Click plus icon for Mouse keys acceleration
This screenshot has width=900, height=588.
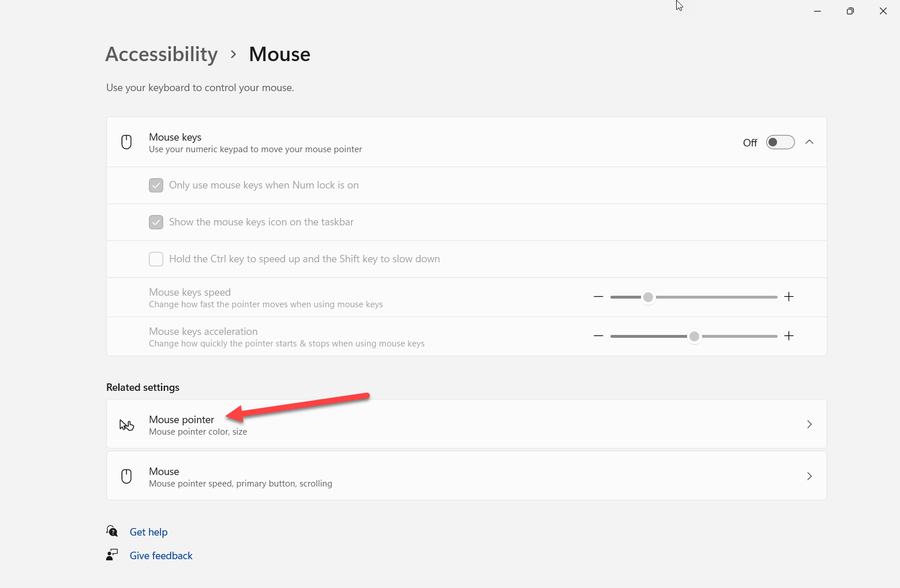(789, 336)
